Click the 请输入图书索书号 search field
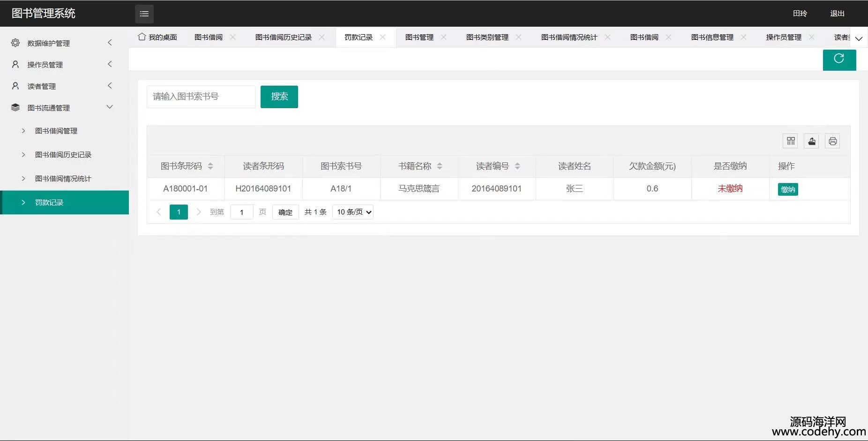This screenshot has width=868, height=441. pyautogui.click(x=201, y=96)
